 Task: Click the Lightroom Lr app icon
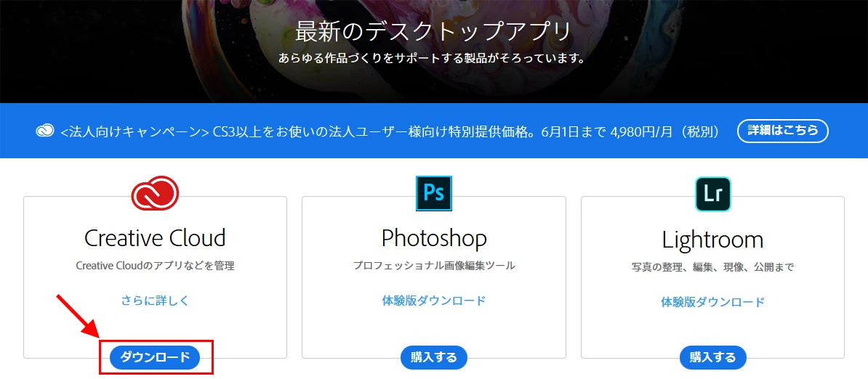[713, 194]
